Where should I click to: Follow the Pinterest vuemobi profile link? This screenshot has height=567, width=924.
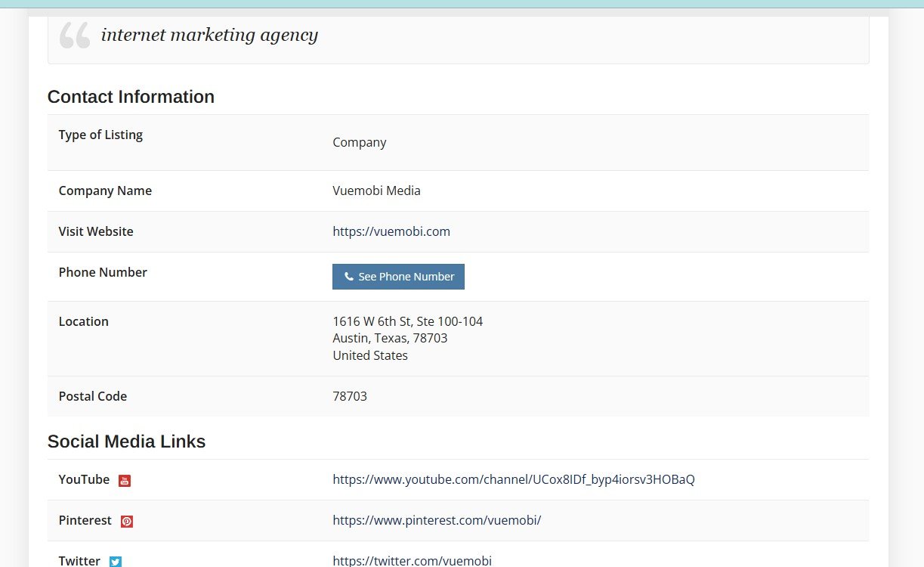click(x=437, y=520)
